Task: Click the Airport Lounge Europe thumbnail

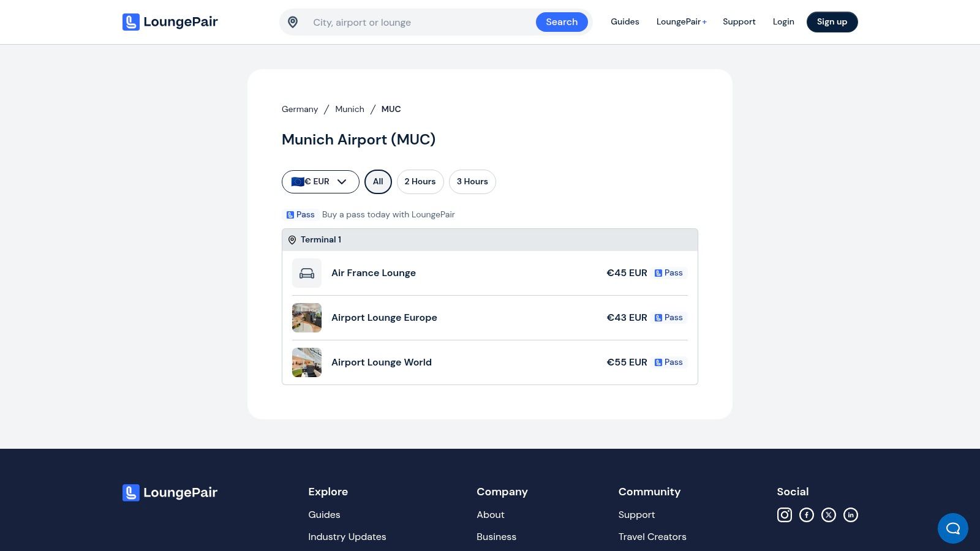Action: (306, 317)
